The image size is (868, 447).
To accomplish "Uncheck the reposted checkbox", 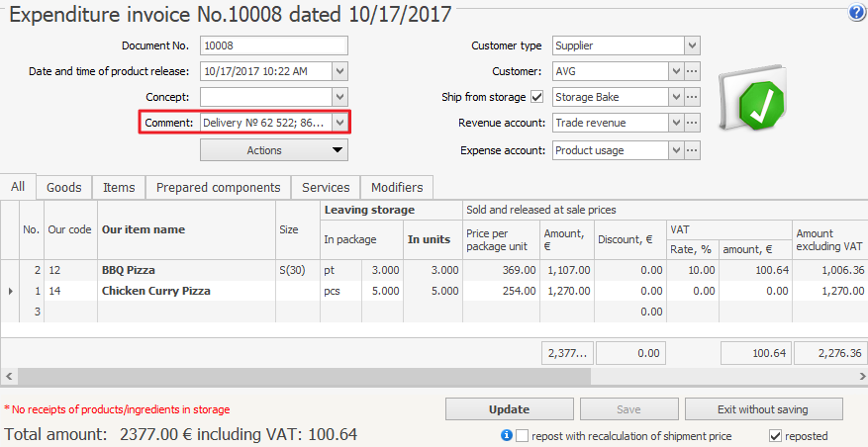I will [x=776, y=435].
